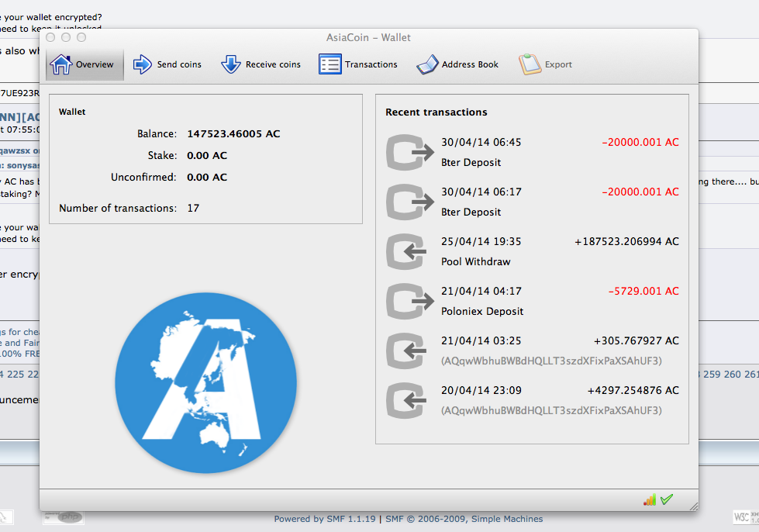
Task: Go to forum page 259
Action: click(x=712, y=375)
